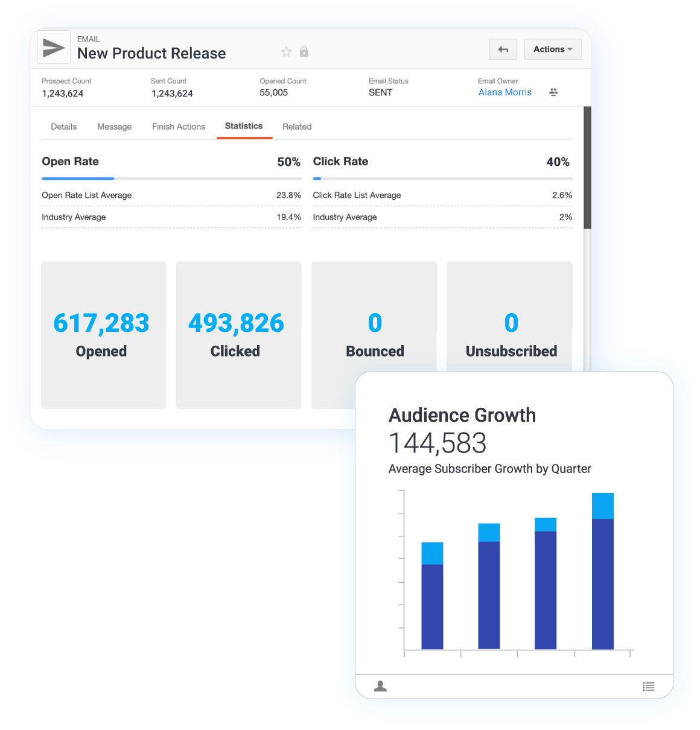
Task: Click the 617,283 Opened stat card
Action: pos(103,335)
